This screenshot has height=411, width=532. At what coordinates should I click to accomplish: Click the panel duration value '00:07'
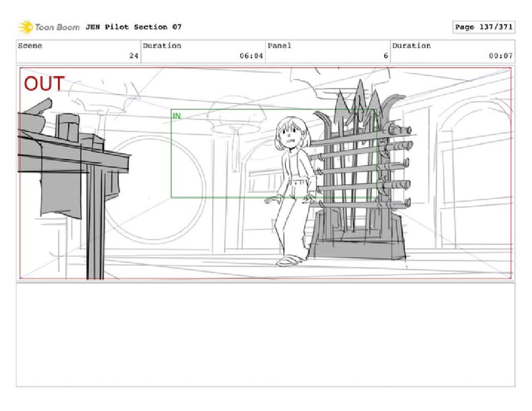[x=501, y=56]
